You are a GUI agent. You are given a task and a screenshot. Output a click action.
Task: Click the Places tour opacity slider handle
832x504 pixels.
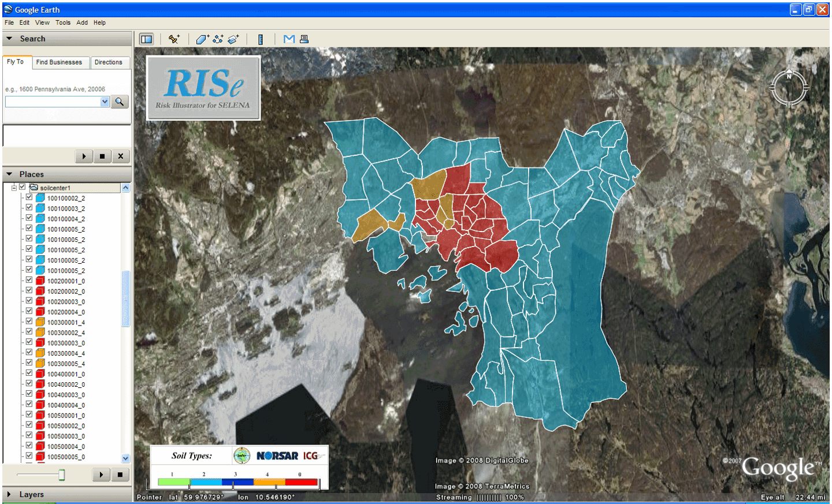[62, 475]
